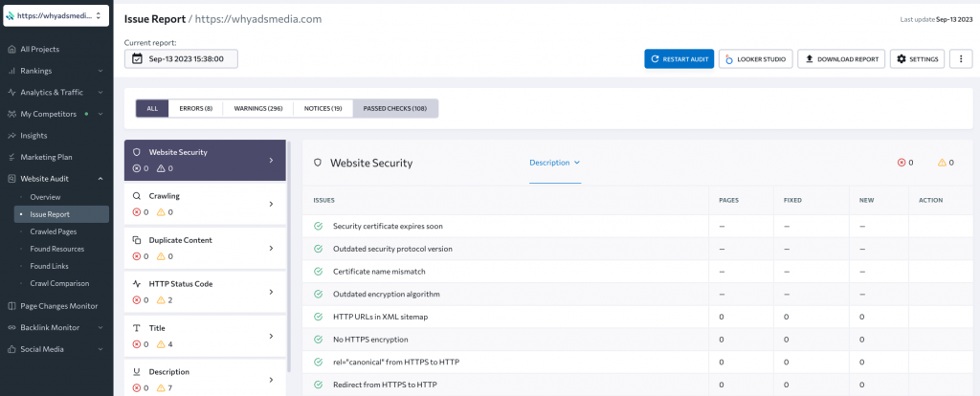Click the category list scrollbar
980x396 pixels.
click(x=289, y=256)
